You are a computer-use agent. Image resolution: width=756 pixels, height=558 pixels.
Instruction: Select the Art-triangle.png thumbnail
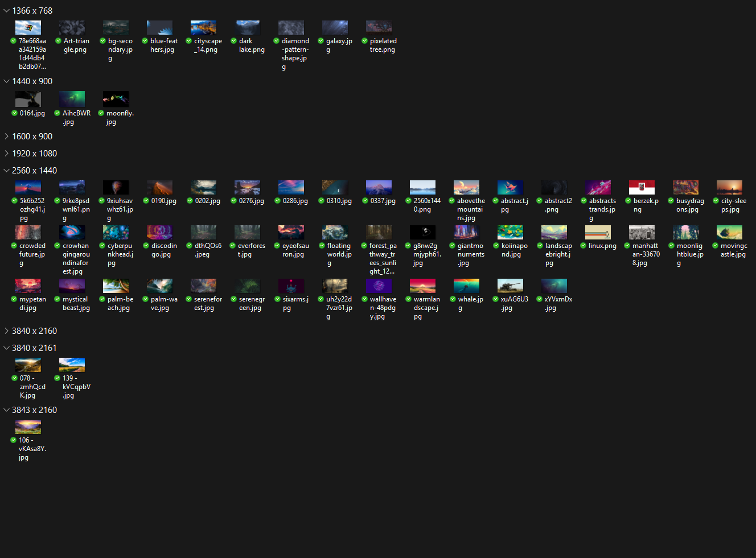click(72, 27)
